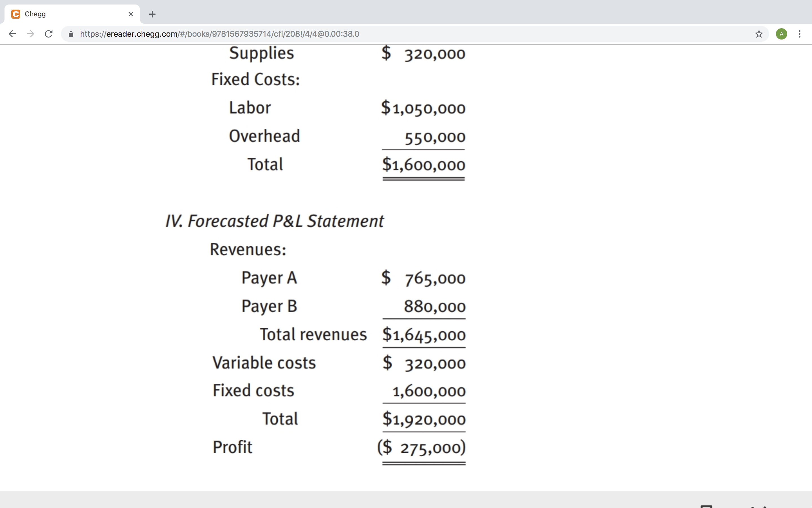The width and height of the screenshot is (812, 508).
Task: Bookmark this page with the star
Action: click(x=759, y=34)
